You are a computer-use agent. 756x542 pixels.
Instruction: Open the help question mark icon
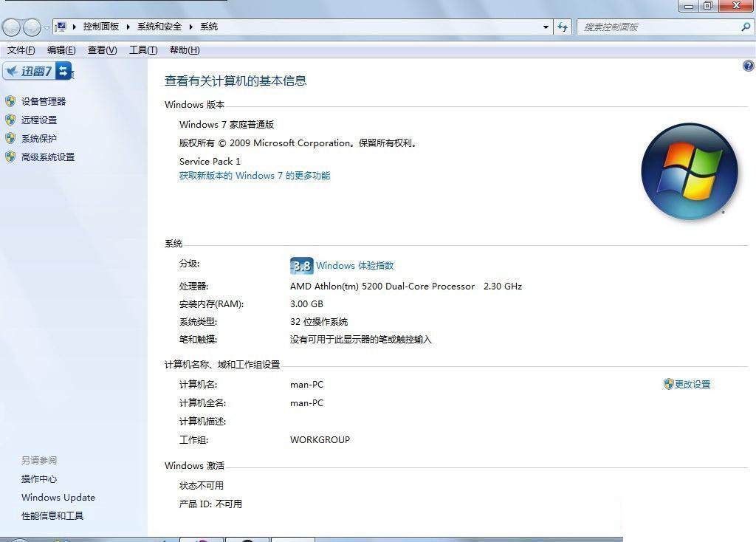(749, 66)
